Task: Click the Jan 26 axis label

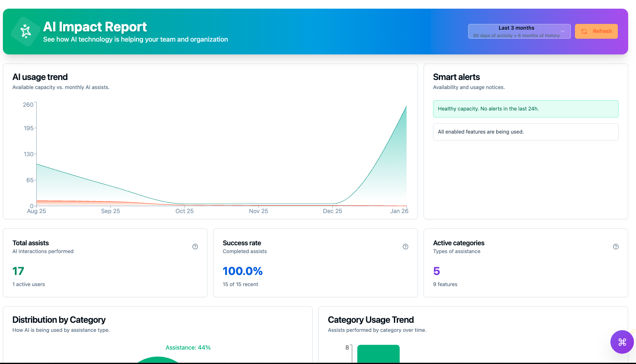Action: (399, 211)
